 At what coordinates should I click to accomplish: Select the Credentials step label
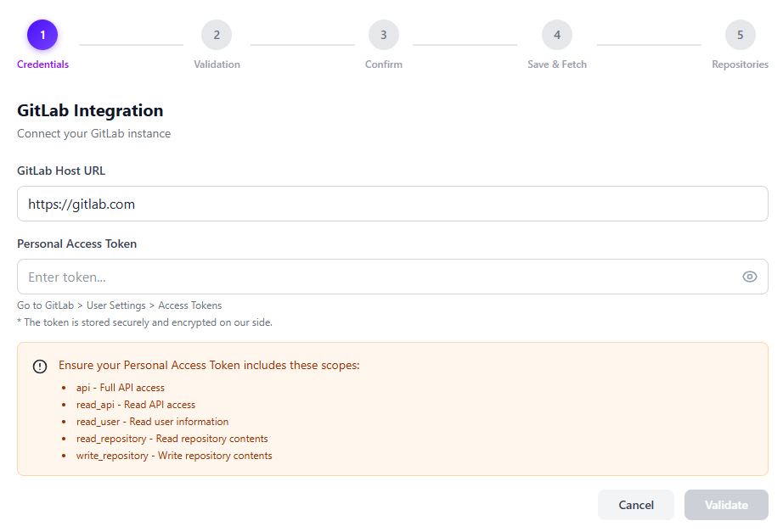(42, 64)
